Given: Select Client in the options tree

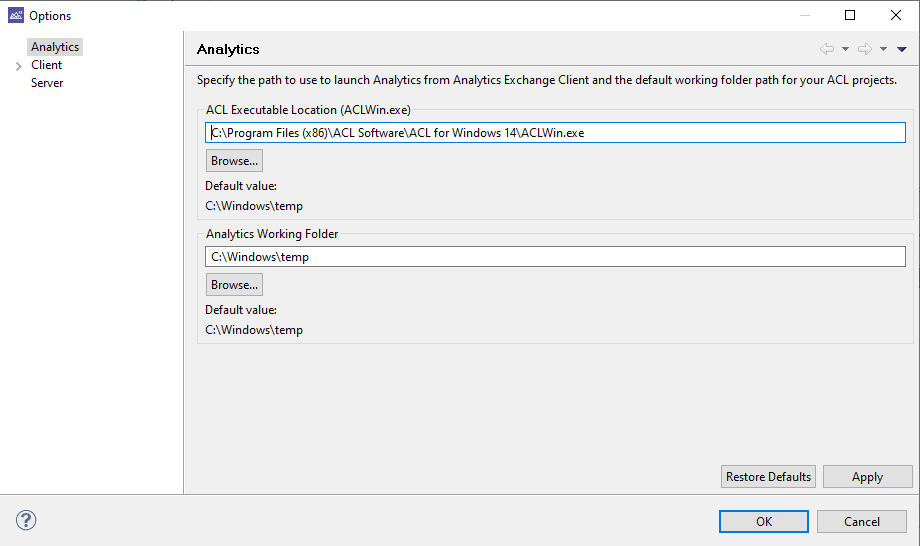Looking at the screenshot, I should [46, 65].
